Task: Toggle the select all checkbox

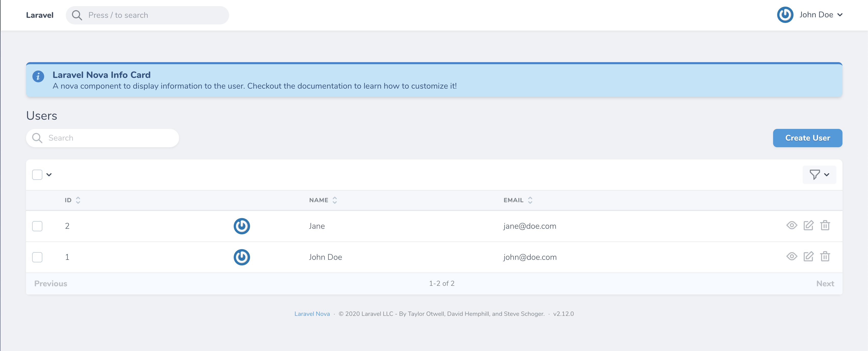Action: click(x=37, y=174)
